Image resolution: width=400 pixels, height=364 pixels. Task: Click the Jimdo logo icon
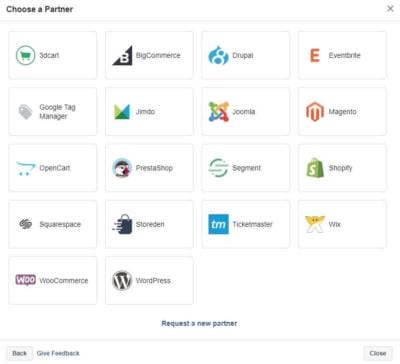(122, 112)
